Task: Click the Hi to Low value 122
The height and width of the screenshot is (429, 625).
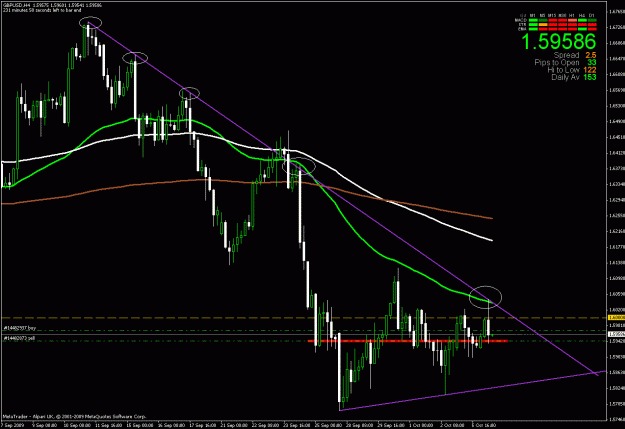Action: pyautogui.click(x=590, y=70)
